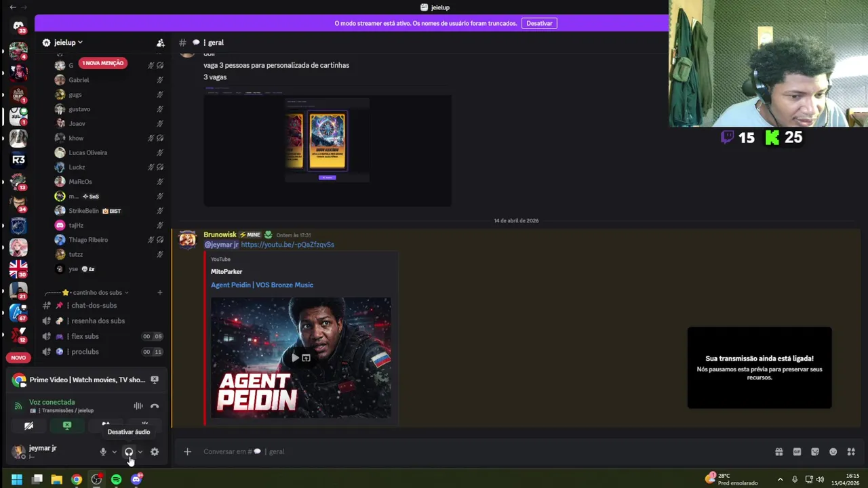Toggle the system volume icon

820,479
